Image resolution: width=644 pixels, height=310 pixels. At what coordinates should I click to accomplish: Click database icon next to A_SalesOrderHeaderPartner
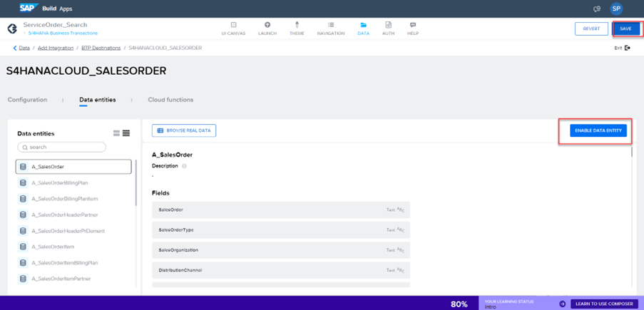click(x=23, y=215)
